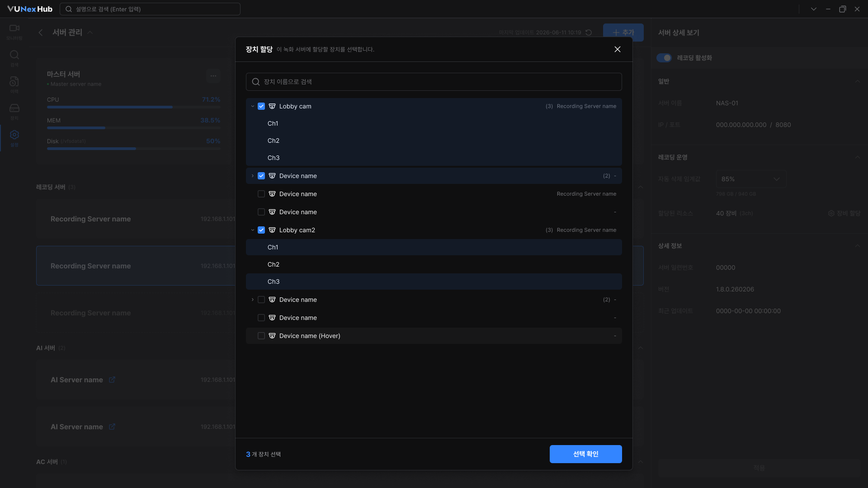Collapse the AC 서버 list section
The height and width of the screenshot is (488, 868).
click(x=641, y=462)
